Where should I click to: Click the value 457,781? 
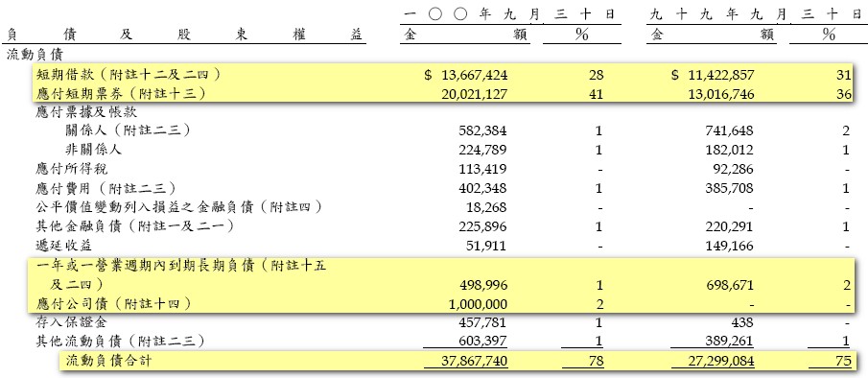click(x=482, y=322)
